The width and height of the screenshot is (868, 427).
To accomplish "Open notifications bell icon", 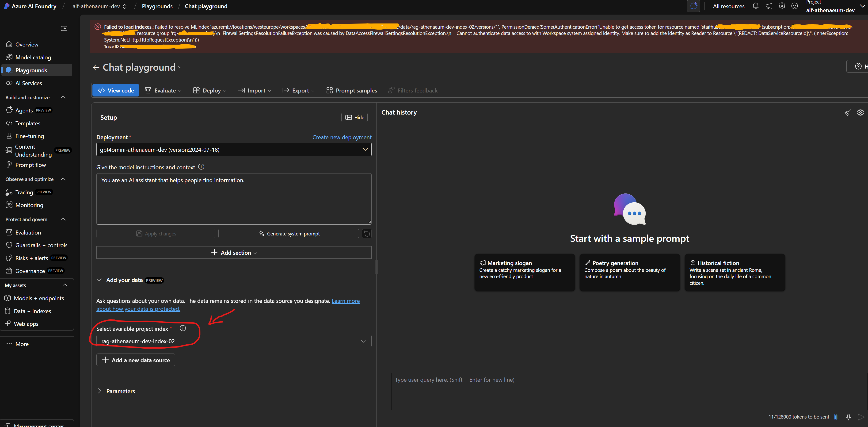I will [x=755, y=6].
